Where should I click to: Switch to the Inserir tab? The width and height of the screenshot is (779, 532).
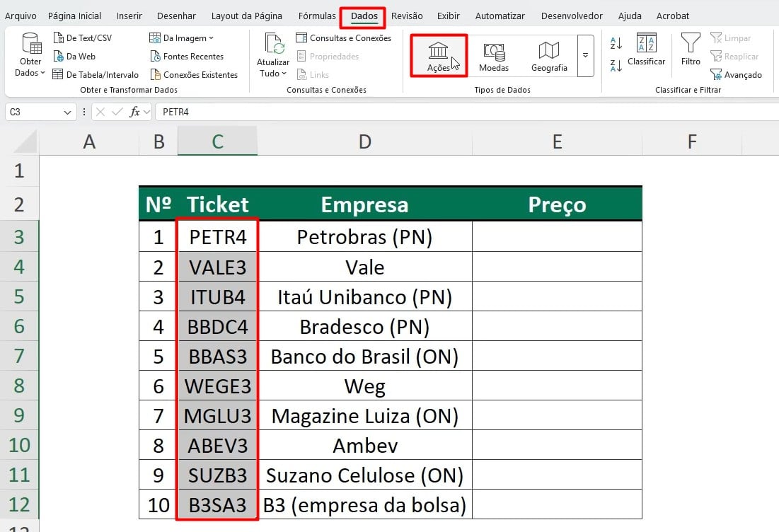click(x=129, y=16)
